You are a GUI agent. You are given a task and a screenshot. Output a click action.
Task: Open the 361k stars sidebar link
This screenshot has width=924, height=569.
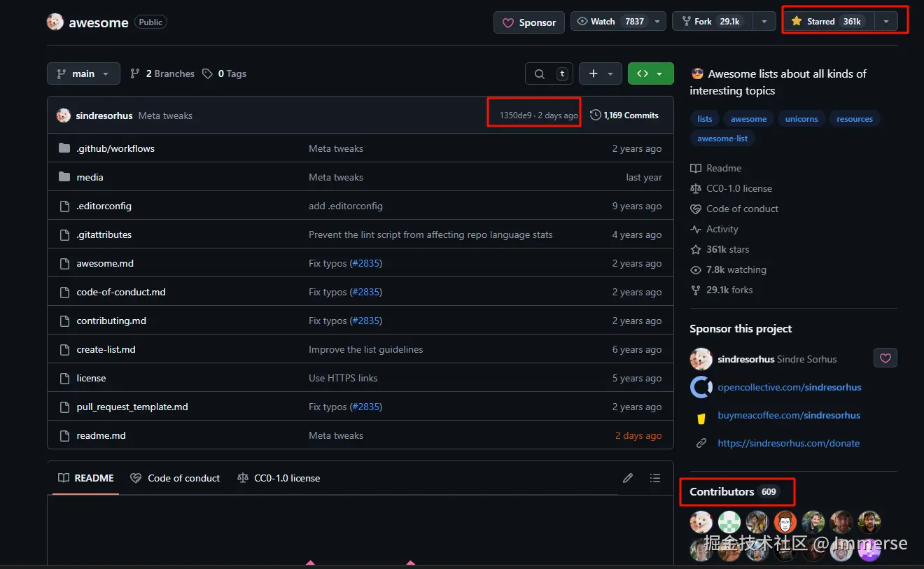click(720, 249)
